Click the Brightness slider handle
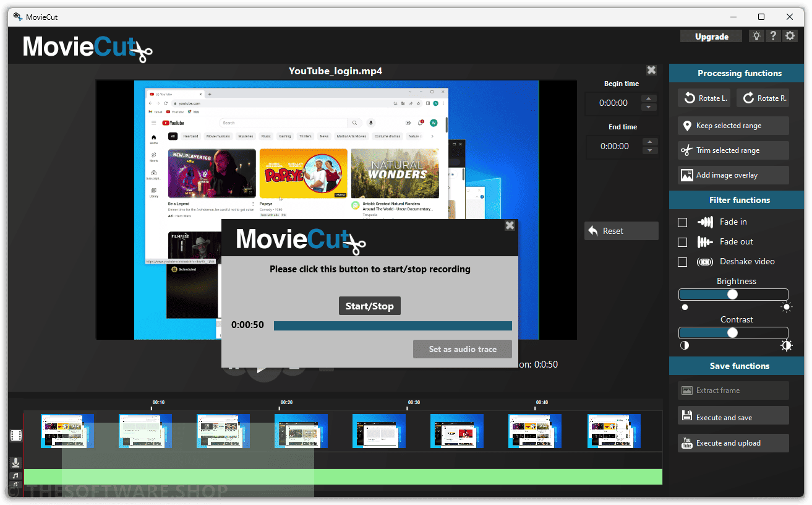Image resolution: width=812 pixels, height=505 pixels. click(x=733, y=295)
